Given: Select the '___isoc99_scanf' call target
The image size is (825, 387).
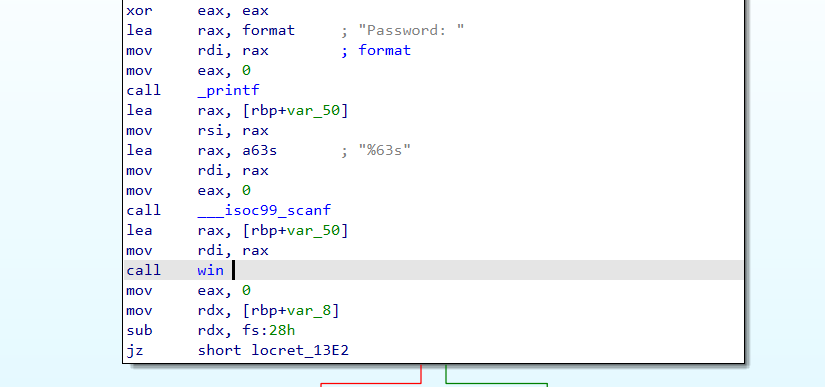Looking at the screenshot, I should (x=264, y=210).
